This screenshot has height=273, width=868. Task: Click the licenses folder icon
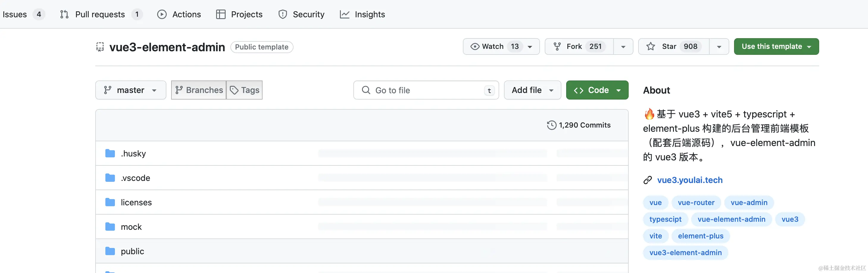(x=110, y=202)
